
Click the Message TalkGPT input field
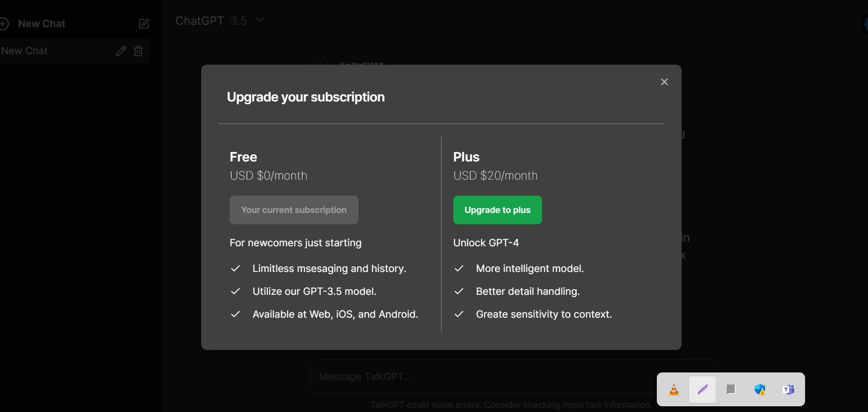514,376
